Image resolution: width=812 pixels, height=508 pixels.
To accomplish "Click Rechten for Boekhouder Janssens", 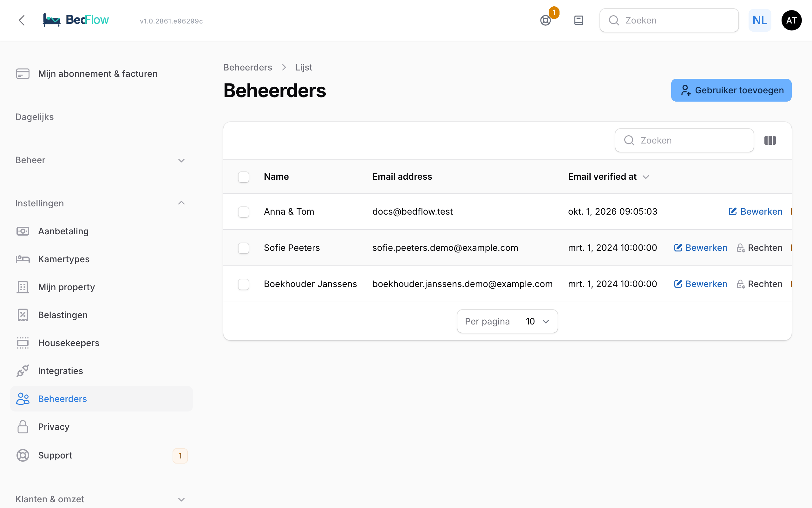I will click(x=759, y=284).
